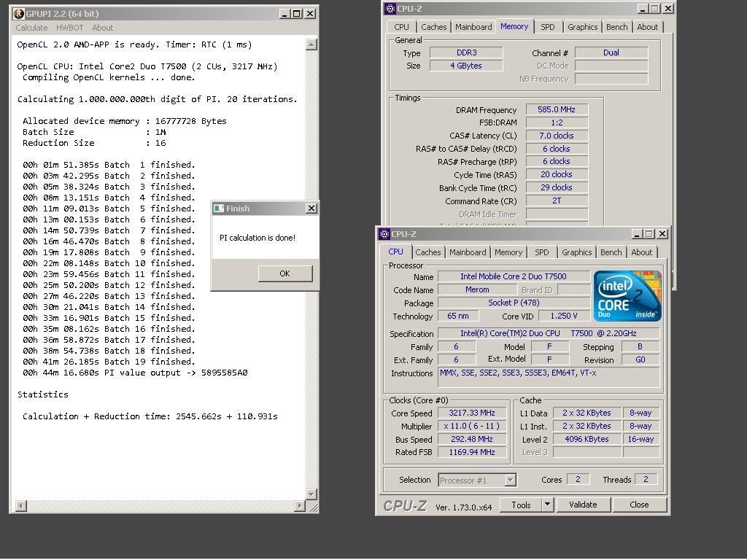Confirm the Finish dialog with OK
Viewport: 747px width, 560px height.
(285, 273)
